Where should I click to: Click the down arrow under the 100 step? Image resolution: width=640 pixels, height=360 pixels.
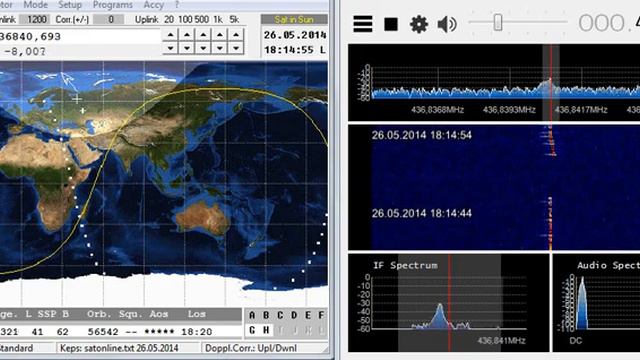click(187, 48)
